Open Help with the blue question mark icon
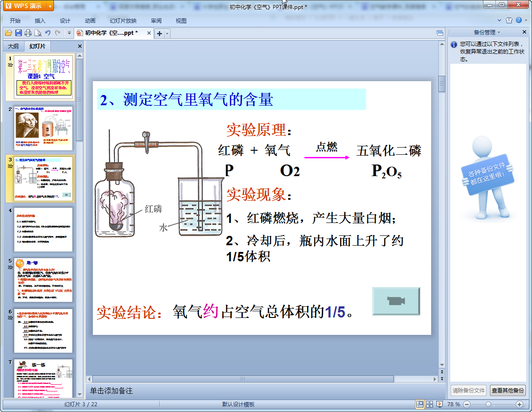 pyautogui.click(x=519, y=21)
